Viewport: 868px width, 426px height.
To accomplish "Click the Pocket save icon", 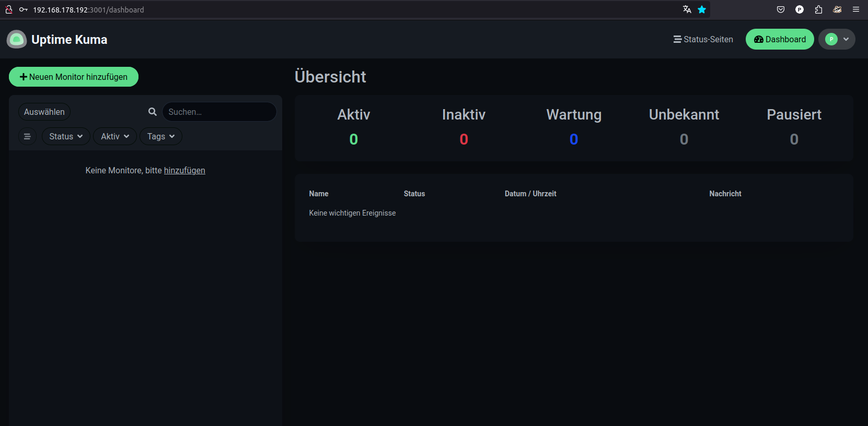I will pos(781,9).
